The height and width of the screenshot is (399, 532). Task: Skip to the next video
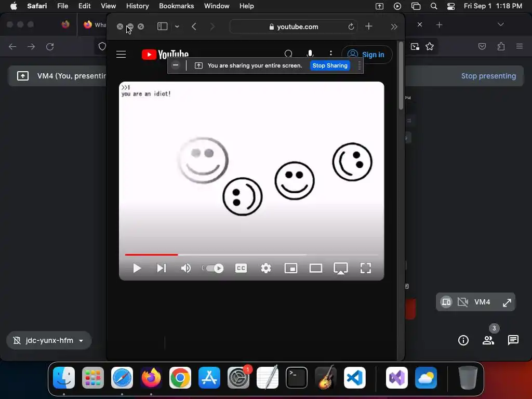click(x=162, y=269)
